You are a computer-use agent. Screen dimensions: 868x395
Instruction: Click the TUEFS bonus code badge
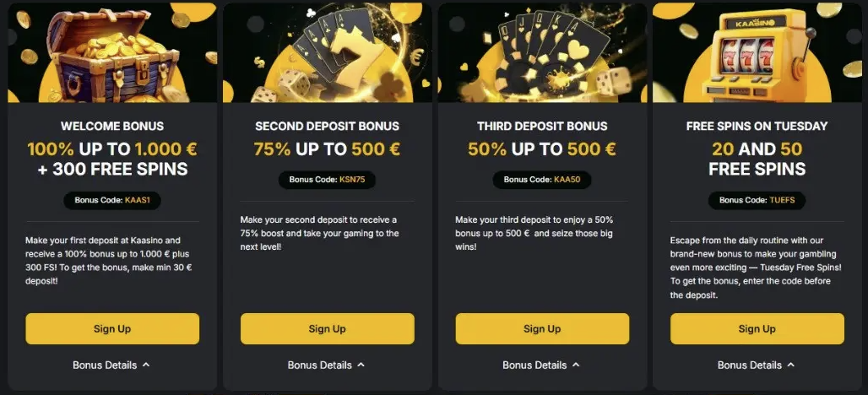(x=757, y=201)
